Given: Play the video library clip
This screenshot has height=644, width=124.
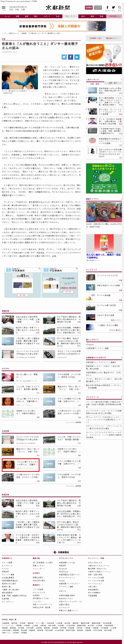Looking at the screenshot, I should 104,212.
